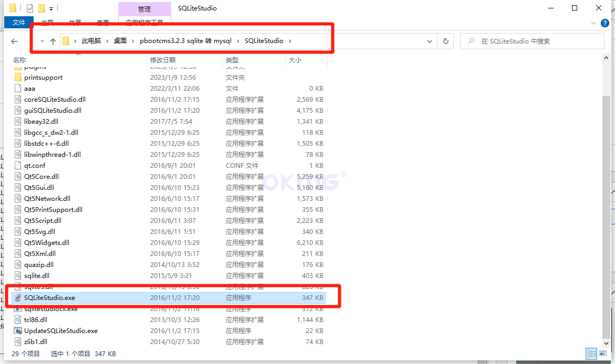The image size is (615, 364).
Task: Go back with the Back arrow
Action: pos(15,41)
